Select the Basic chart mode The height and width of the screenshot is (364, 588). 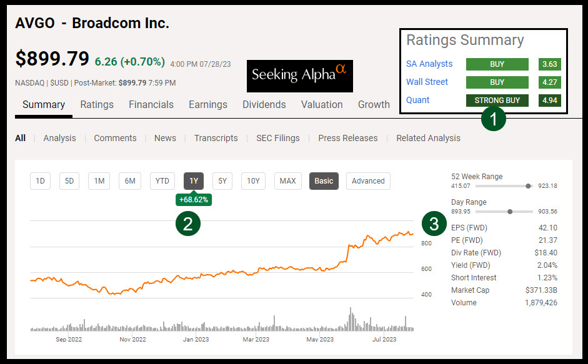(x=324, y=181)
